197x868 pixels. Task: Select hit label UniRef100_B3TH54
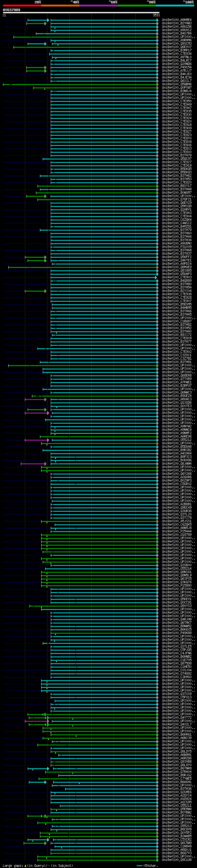point(177,287)
